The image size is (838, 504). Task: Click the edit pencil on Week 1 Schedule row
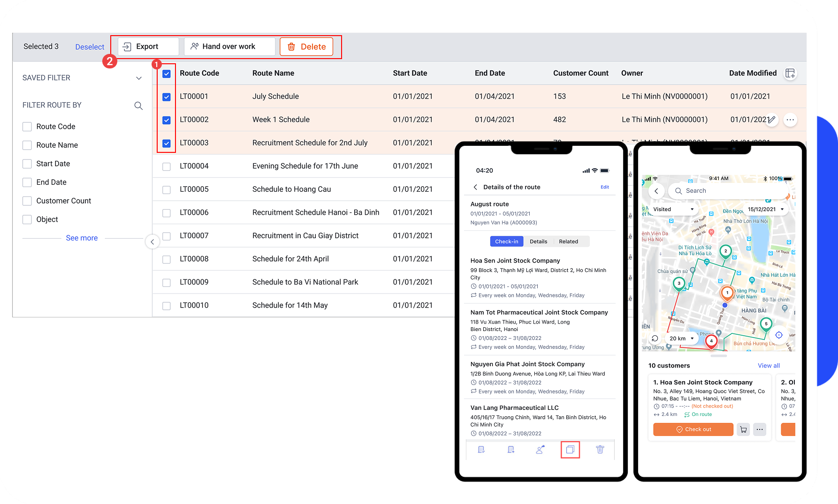coord(772,120)
